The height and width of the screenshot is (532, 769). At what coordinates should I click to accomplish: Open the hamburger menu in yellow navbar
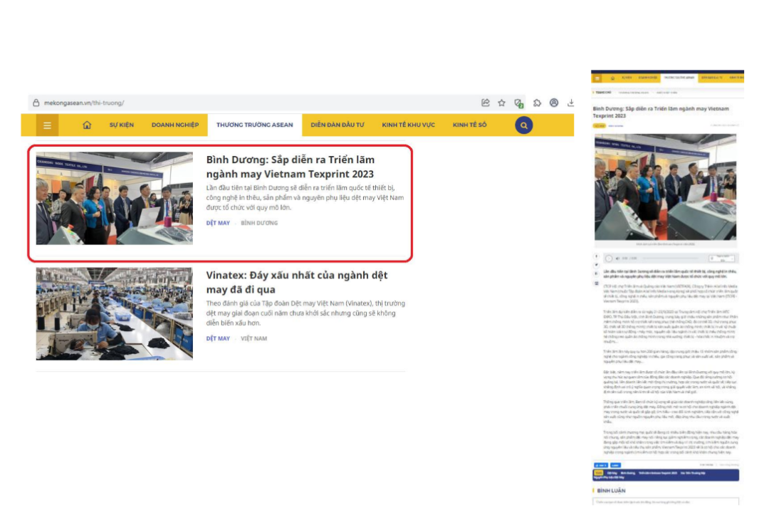click(x=47, y=125)
